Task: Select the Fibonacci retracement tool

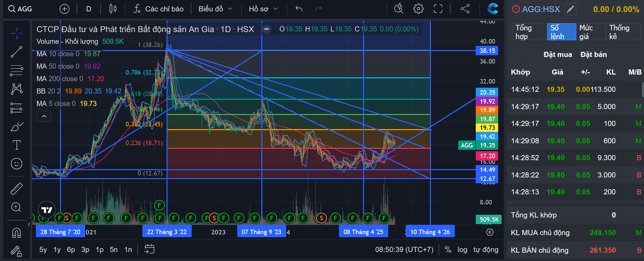Action: (x=17, y=70)
